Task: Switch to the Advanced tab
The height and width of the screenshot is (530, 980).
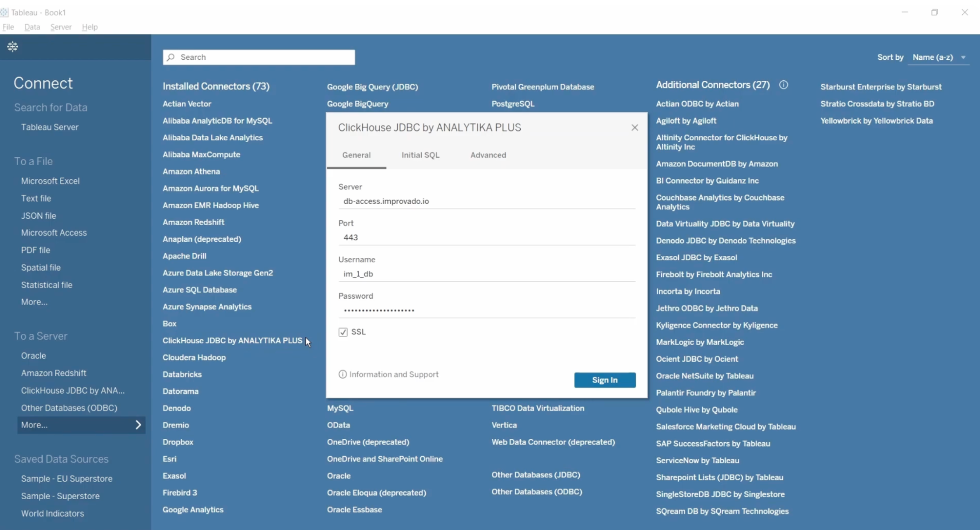Action: (488, 155)
